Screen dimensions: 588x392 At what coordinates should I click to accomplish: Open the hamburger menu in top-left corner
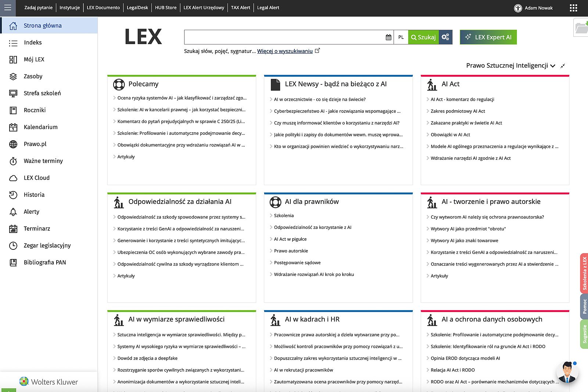[x=8, y=8]
